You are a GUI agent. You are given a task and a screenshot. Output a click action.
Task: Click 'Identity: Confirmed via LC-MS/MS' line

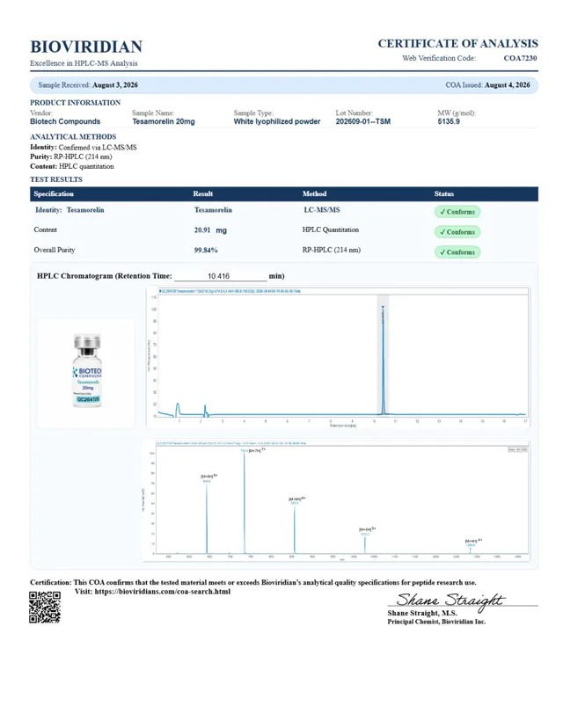[84, 147]
